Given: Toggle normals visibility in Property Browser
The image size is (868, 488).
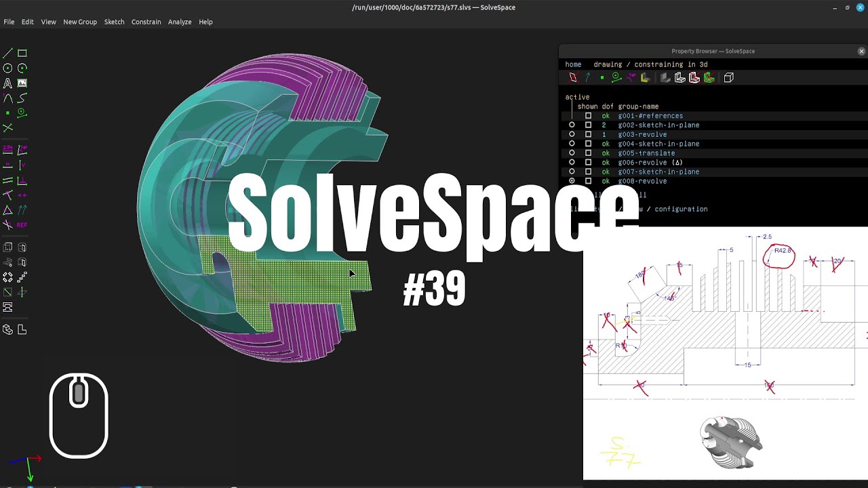Looking at the screenshot, I should pos(587,77).
